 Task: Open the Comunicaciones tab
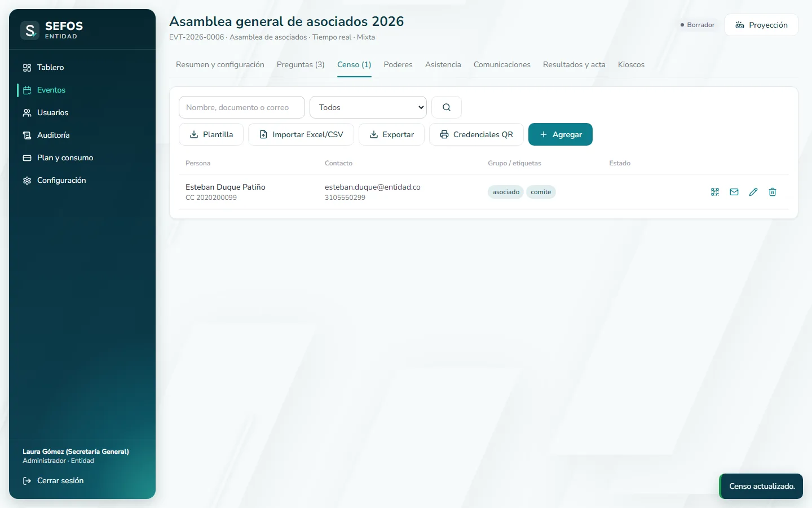tap(502, 64)
